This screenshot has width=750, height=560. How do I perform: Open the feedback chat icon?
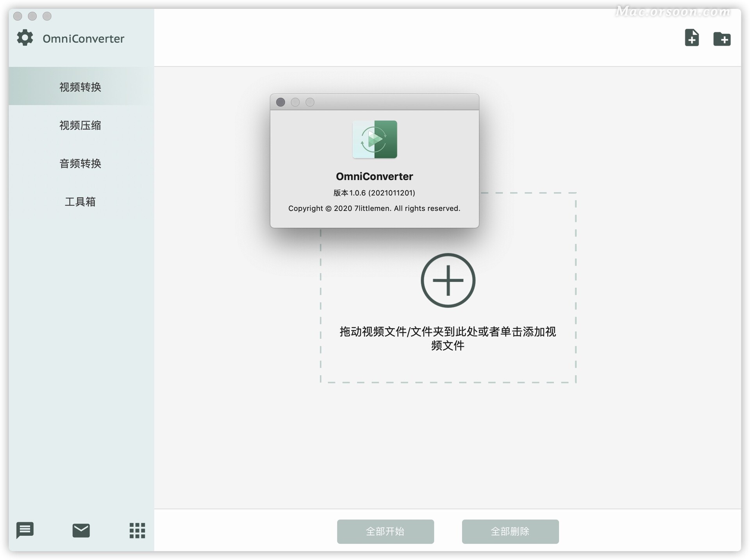coord(25,530)
